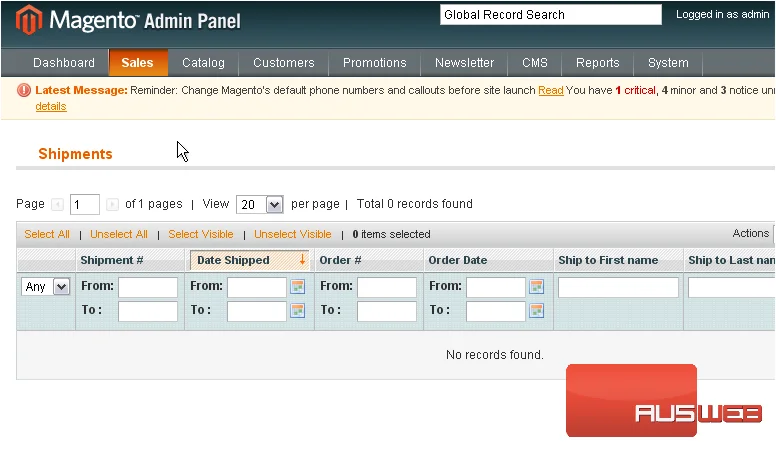The height and width of the screenshot is (450, 776).
Task: Click the Read message link
Action: click(x=551, y=91)
